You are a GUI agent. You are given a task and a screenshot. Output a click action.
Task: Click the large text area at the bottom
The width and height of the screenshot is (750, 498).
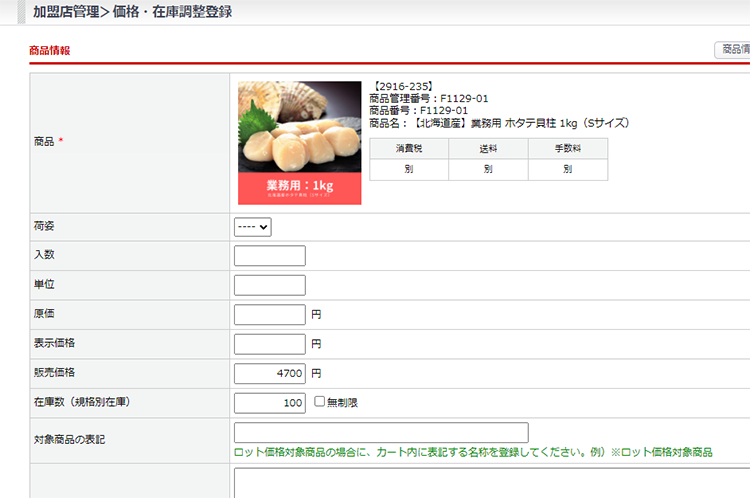coord(490,482)
